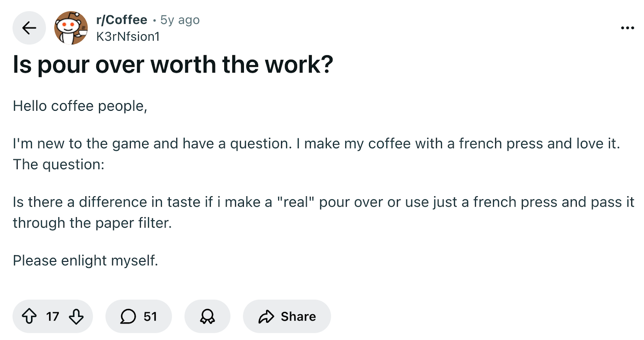
Task: Open comments using the speech bubble icon
Action: point(128,317)
